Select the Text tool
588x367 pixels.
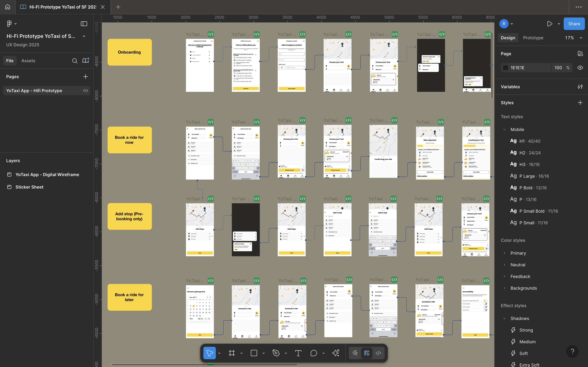pos(298,353)
